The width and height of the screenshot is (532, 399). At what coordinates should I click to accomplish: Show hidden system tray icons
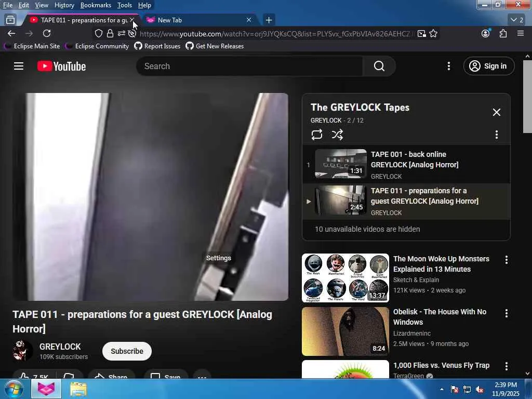(442, 389)
